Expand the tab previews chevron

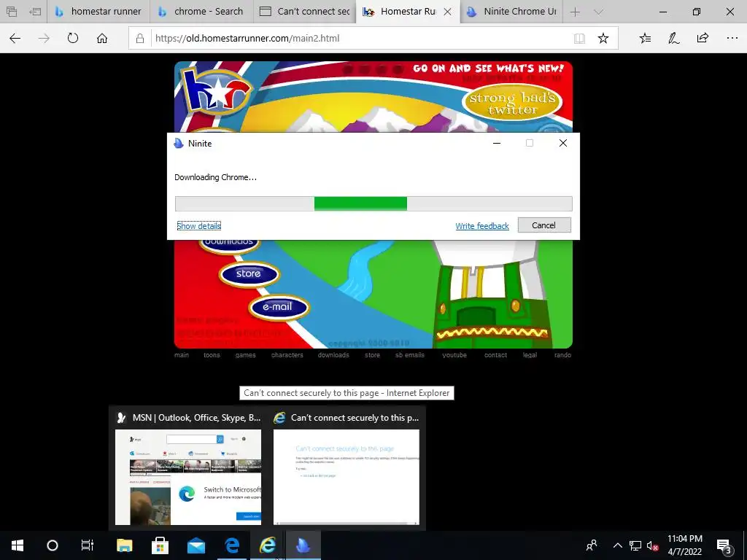tap(598, 12)
